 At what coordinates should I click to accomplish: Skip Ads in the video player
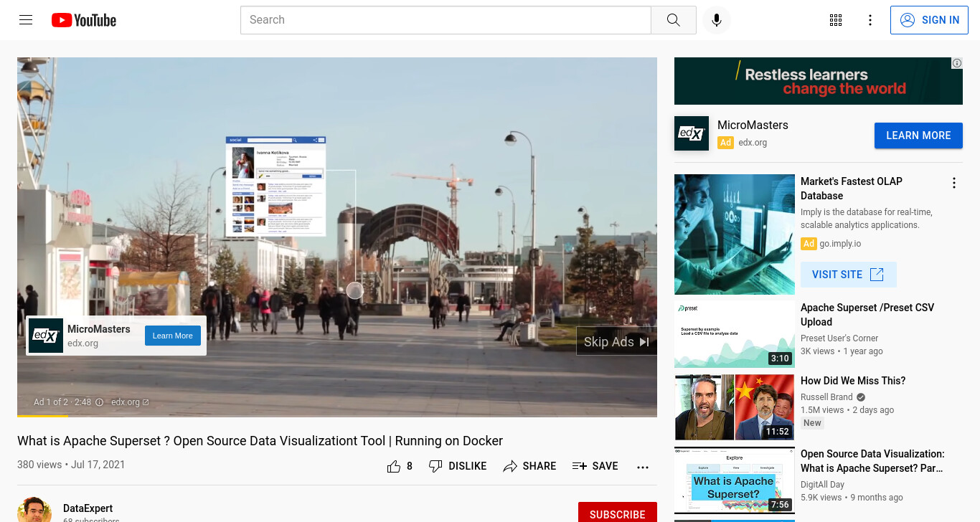pyautogui.click(x=616, y=342)
